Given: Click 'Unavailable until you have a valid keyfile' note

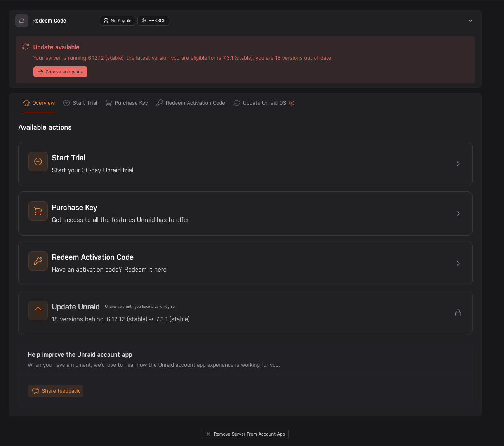Looking at the screenshot, I should point(140,307).
